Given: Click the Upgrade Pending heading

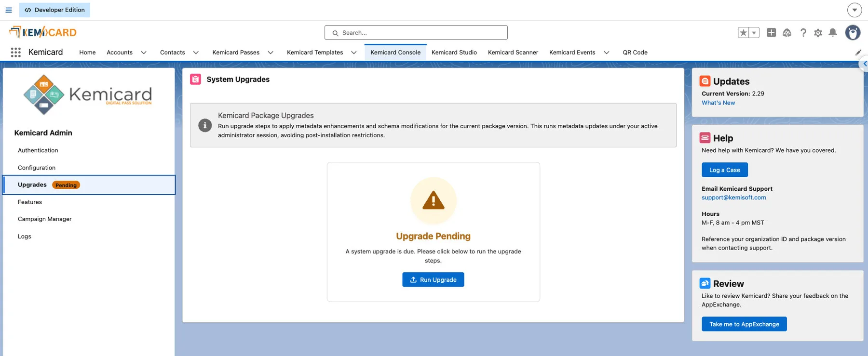Looking at the screenshot, I should [433, 236].
